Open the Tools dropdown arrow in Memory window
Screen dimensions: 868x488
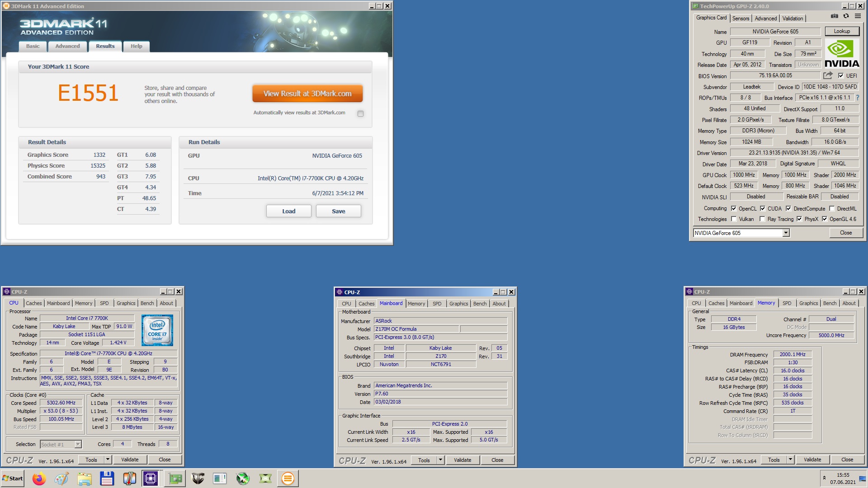(790, 460)
